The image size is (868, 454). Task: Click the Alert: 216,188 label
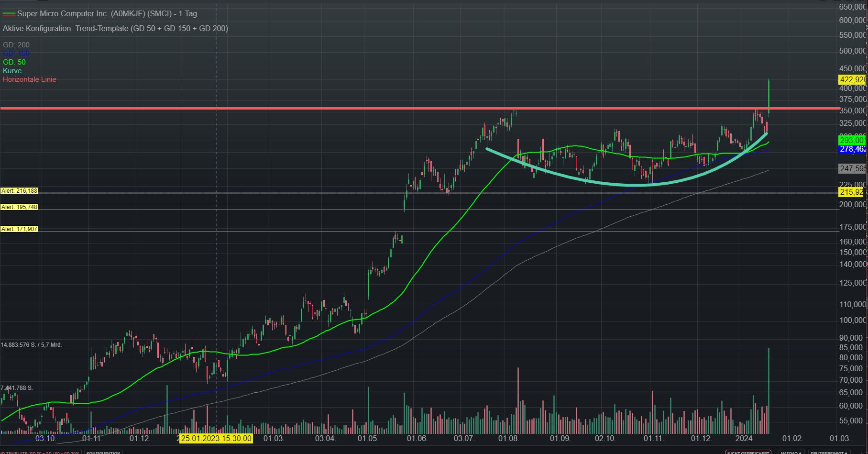pos(19,191)
